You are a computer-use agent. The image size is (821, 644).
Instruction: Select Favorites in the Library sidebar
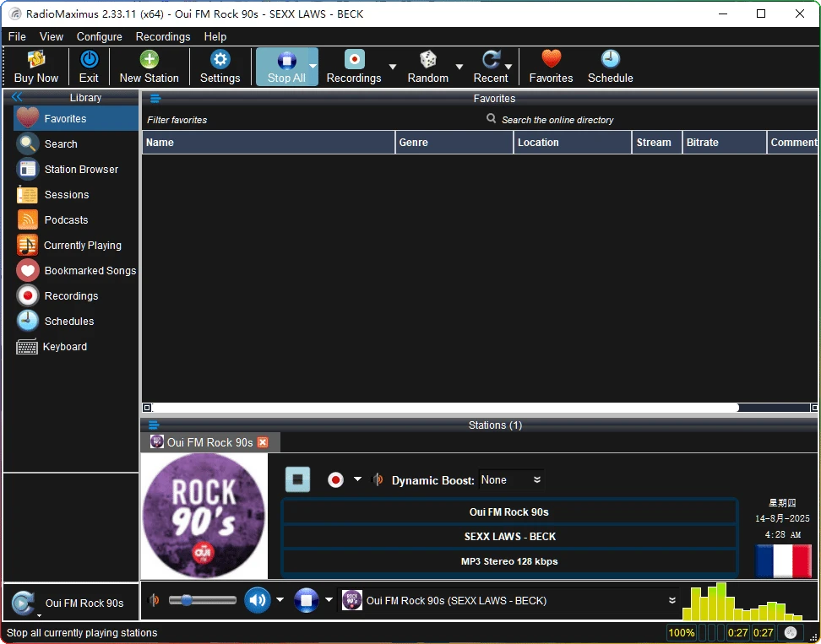(76, 119)
